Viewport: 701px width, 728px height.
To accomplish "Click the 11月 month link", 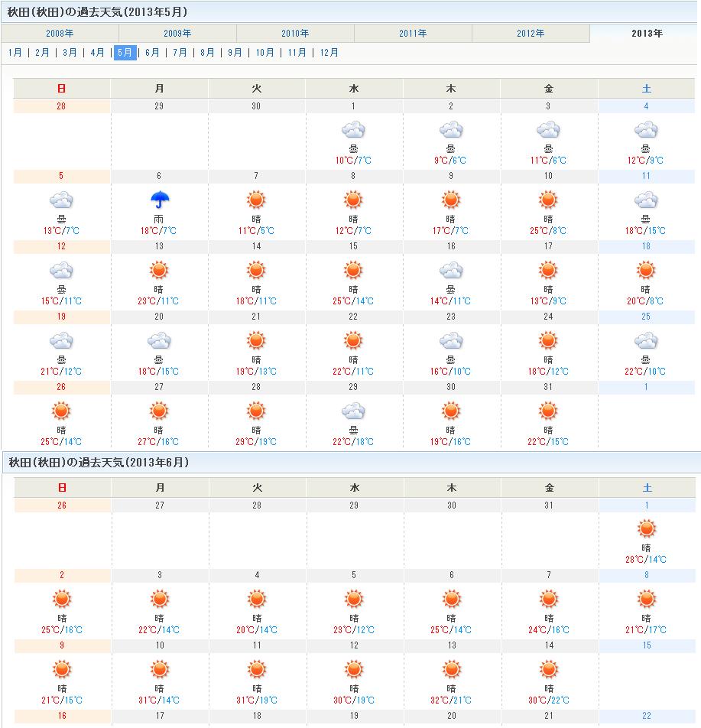I will pos(297,53).
